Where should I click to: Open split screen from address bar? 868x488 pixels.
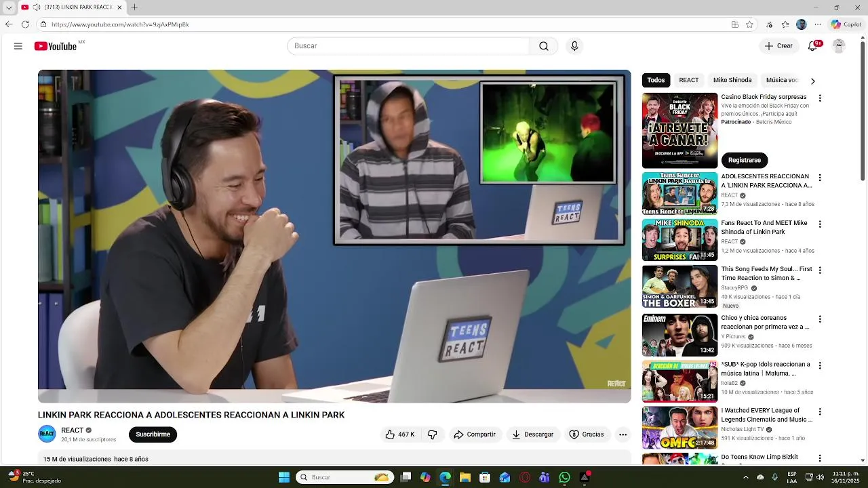coord(735,24)
